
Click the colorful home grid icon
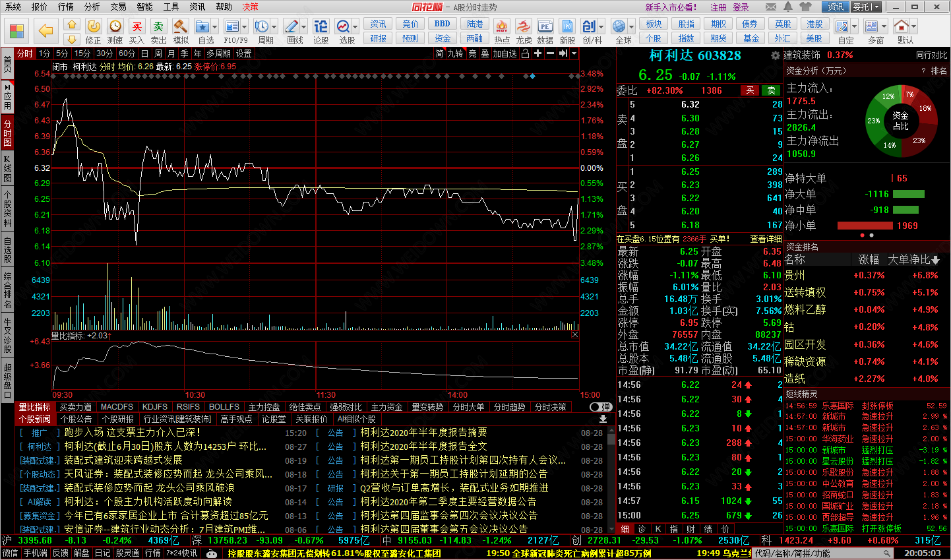16,31
